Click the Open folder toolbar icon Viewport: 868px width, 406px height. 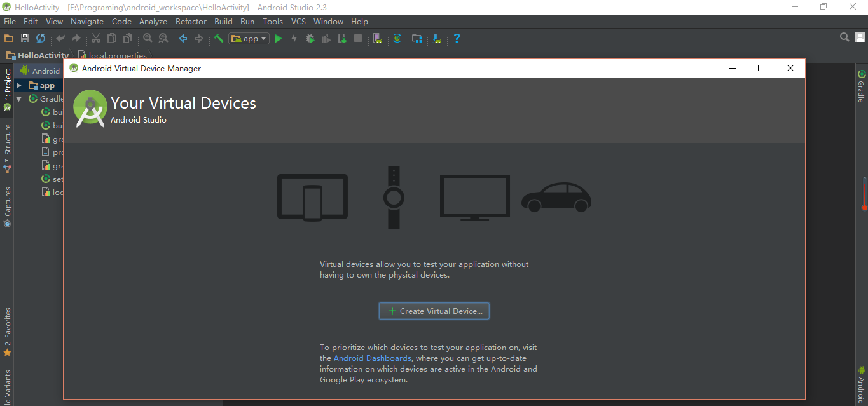tap(9, 38)
